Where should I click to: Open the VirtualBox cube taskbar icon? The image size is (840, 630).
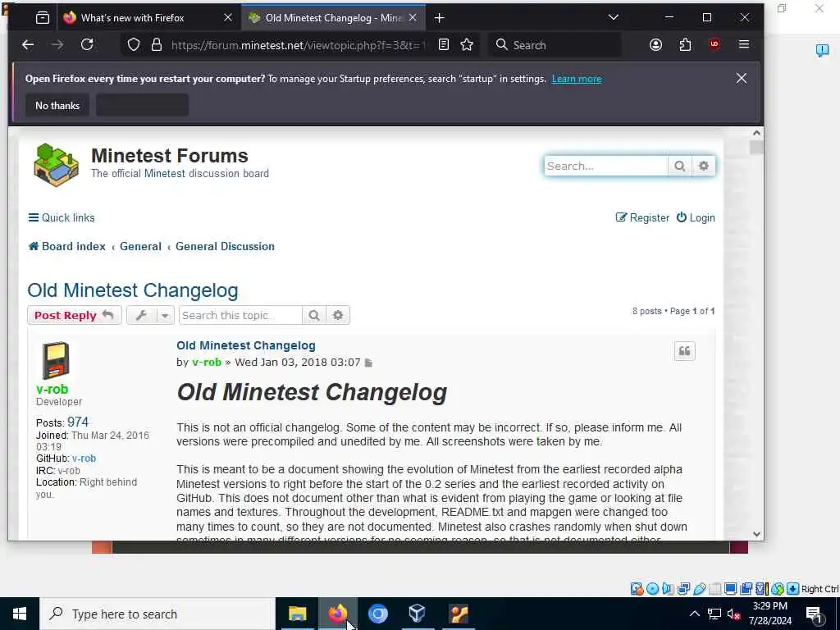click(418, 614)
